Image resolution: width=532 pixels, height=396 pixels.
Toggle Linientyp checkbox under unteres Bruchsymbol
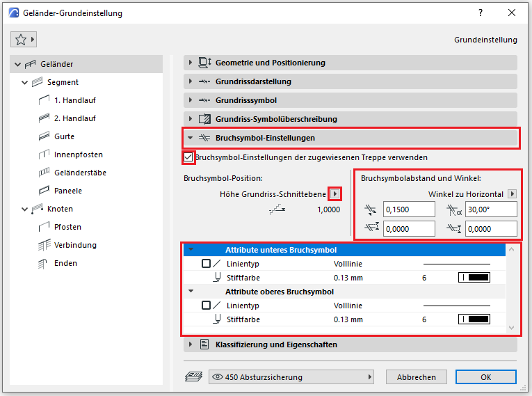click(x=206, y=264)
